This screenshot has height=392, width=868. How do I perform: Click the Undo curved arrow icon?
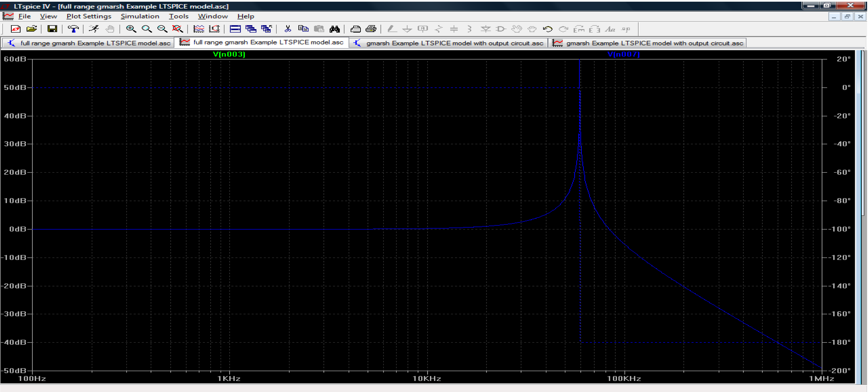click(548, 29)
